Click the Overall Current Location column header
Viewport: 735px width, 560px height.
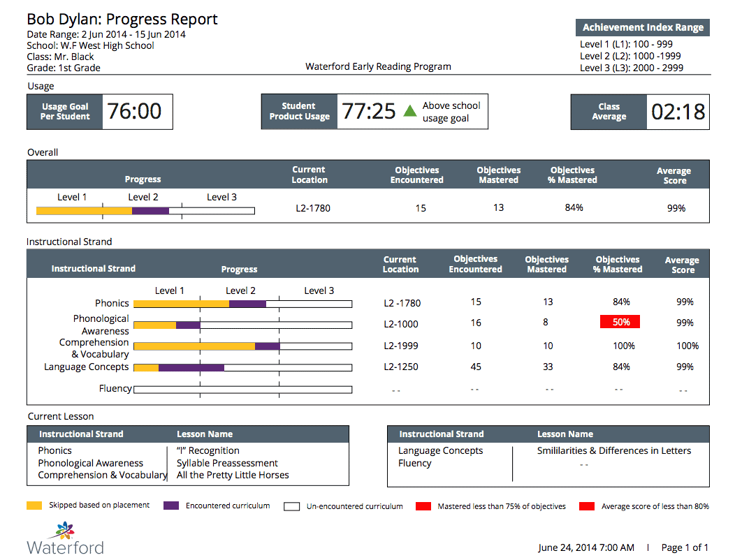pos(309,175)
